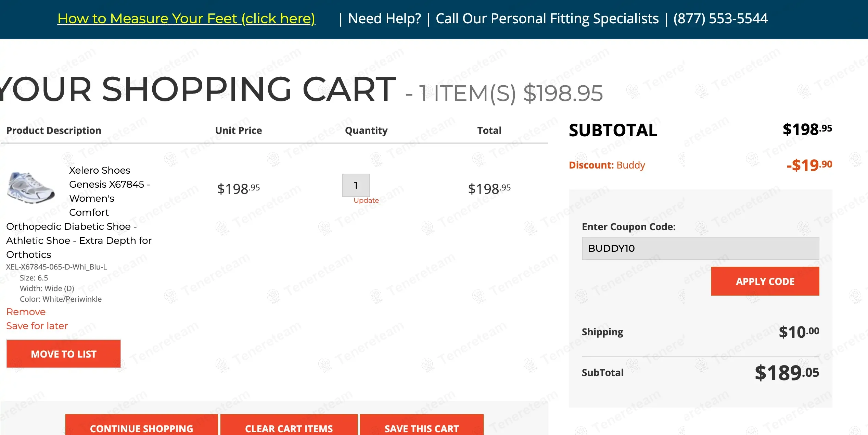Screen dimensions: 868x435
Task: Click the Enter Coupon Code label
Action: click(628, 227)
